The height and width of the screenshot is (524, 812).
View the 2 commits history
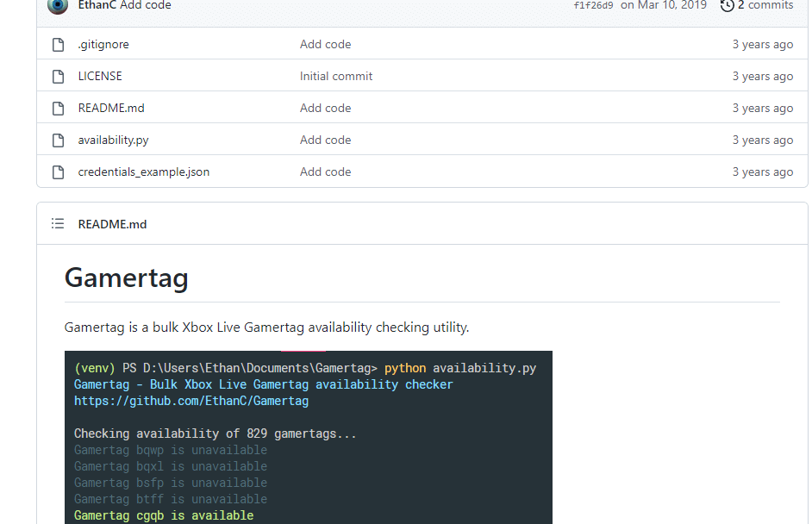765,5
